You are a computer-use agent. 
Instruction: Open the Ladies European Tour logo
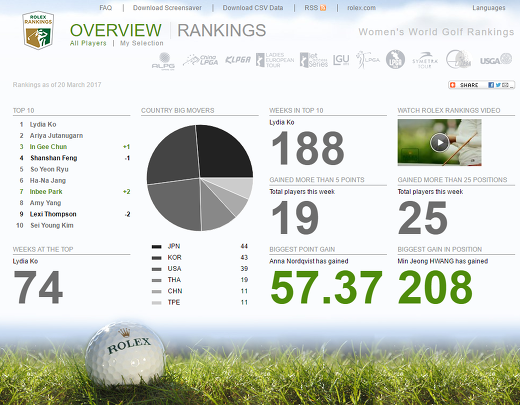pos(275,60)
